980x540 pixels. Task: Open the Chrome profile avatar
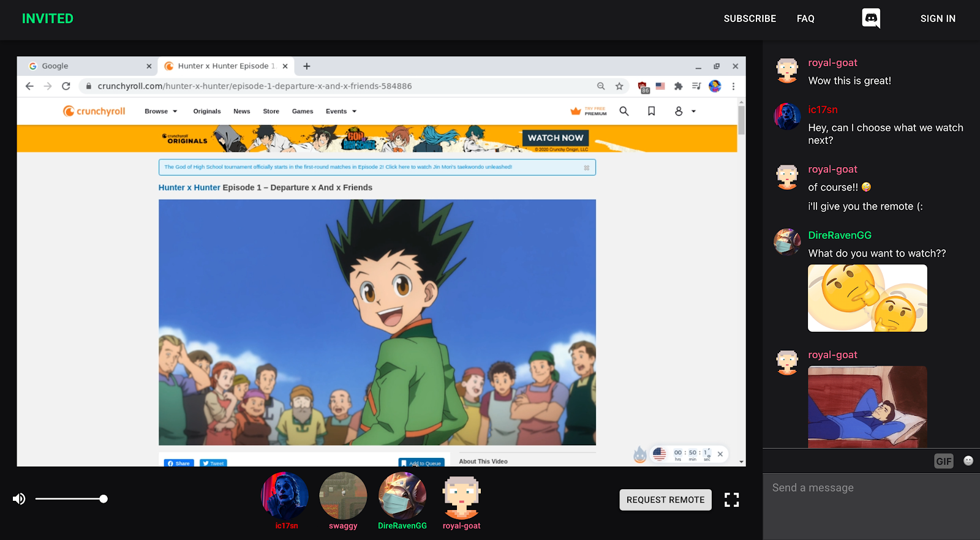(715, 86)
